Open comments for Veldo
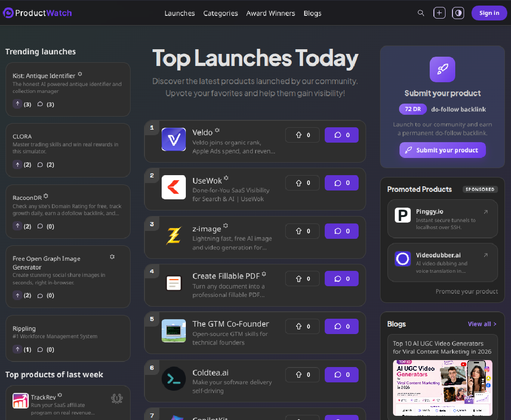 (341, 135)
